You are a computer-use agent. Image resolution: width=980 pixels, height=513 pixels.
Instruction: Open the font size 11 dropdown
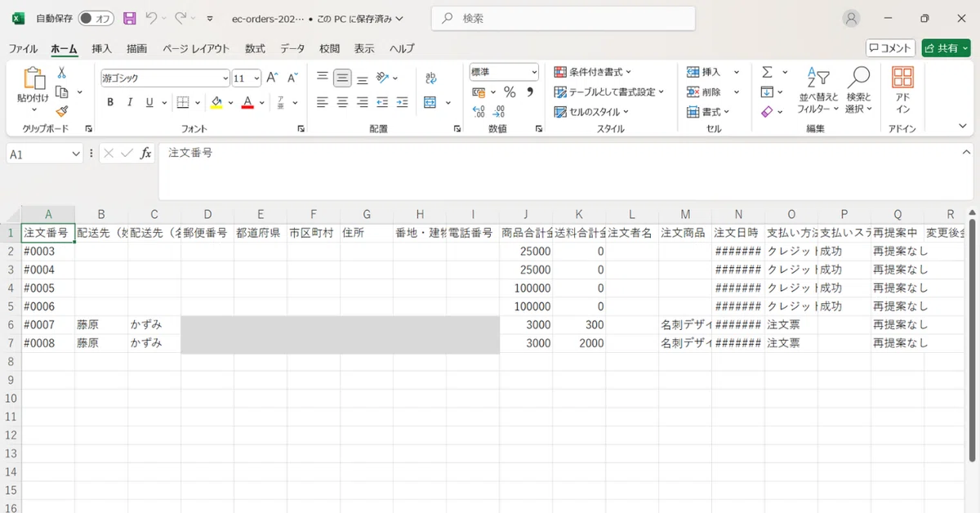point(256,78)
